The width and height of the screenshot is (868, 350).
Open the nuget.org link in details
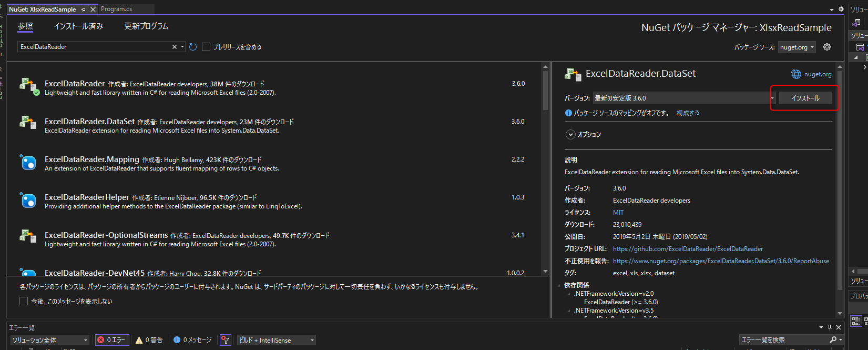(x=818, y=74)
